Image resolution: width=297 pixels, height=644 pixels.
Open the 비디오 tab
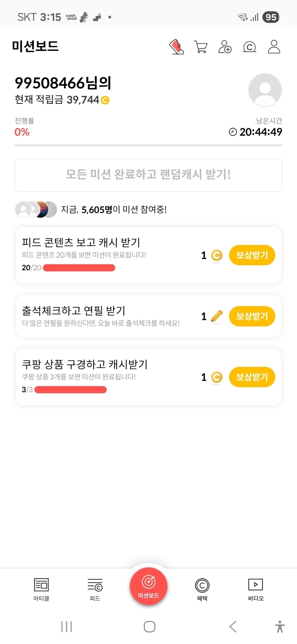coord(255,590)
